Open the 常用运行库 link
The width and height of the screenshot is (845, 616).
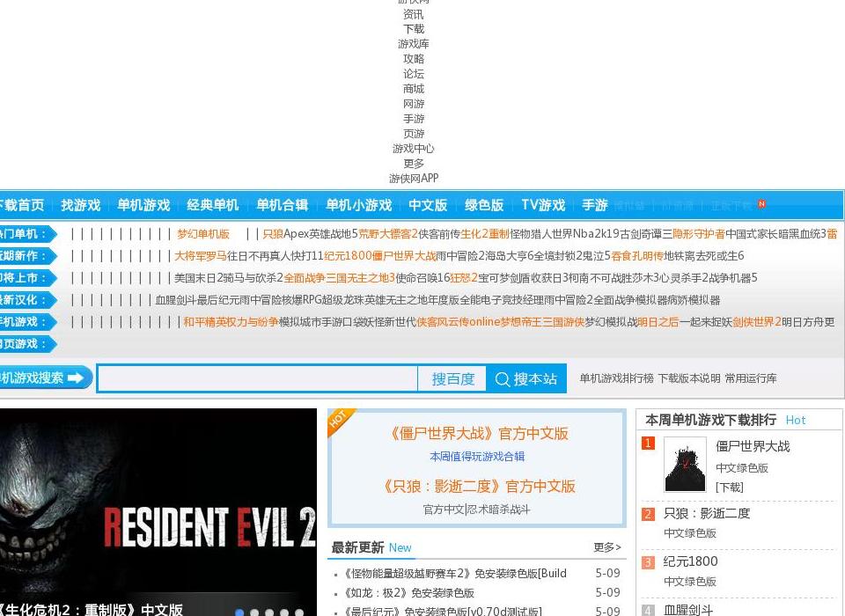(751, 378)
